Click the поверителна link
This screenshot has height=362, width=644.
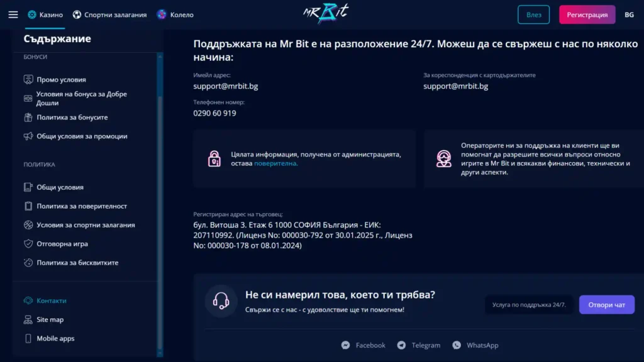click(x=276, y=163)
